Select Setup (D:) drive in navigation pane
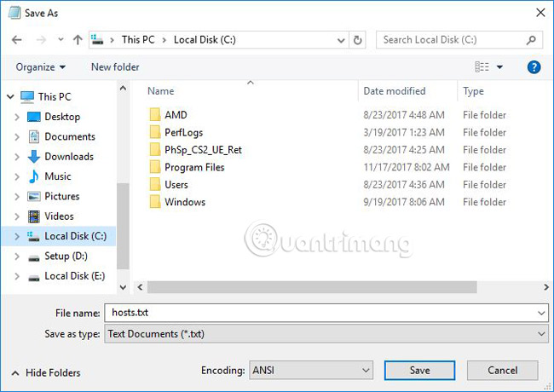The width and height of the screenshot is (554, 392). click(x=66, y=256)
